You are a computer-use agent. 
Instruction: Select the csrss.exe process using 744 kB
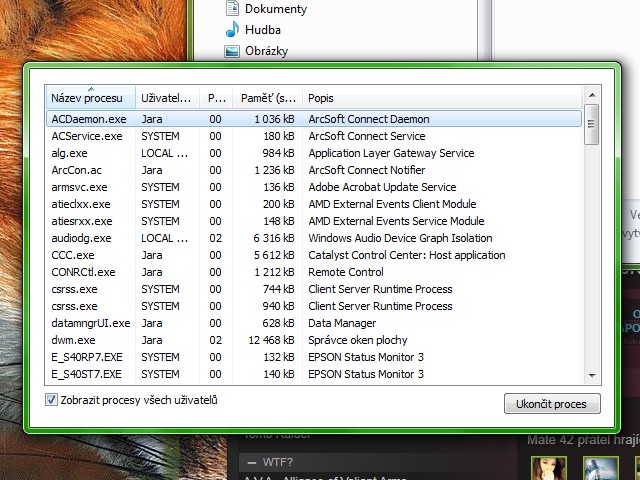313,289
